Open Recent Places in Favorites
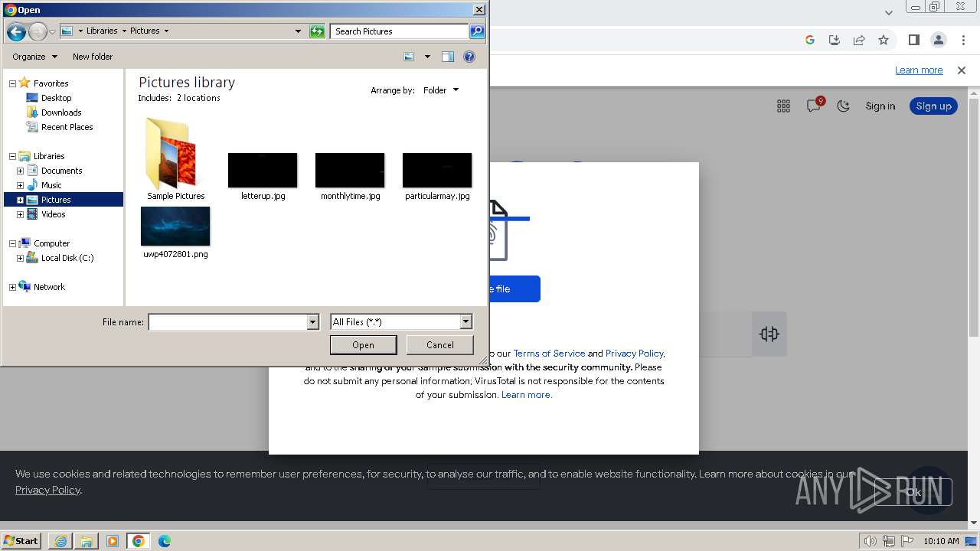The height and width of the screenshot is (551, 980). (67, 127)
